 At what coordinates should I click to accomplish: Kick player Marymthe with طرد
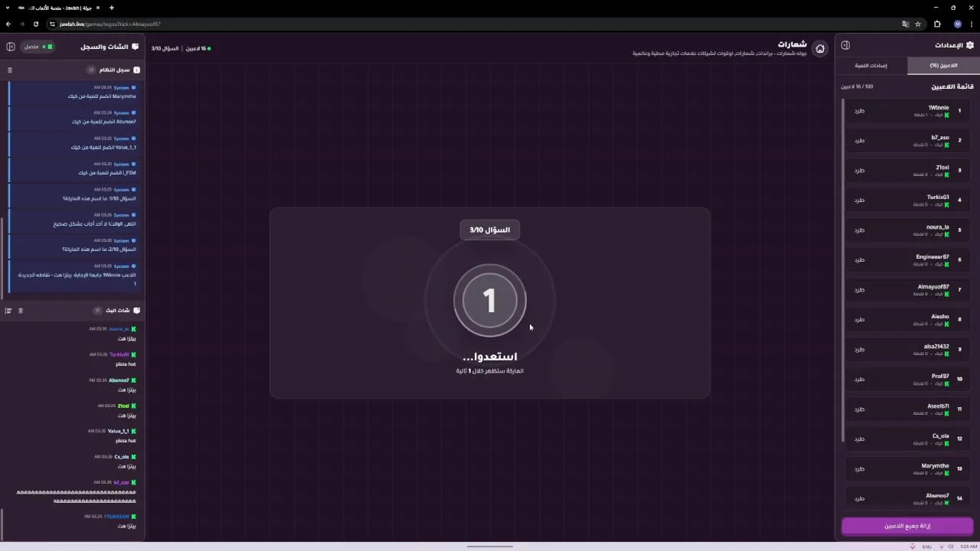[x=859, y=469]
